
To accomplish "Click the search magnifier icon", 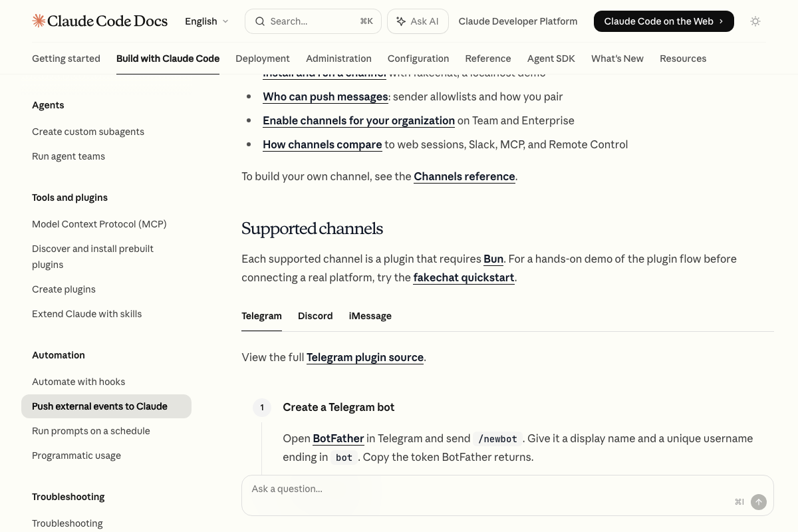I will 260,21.
